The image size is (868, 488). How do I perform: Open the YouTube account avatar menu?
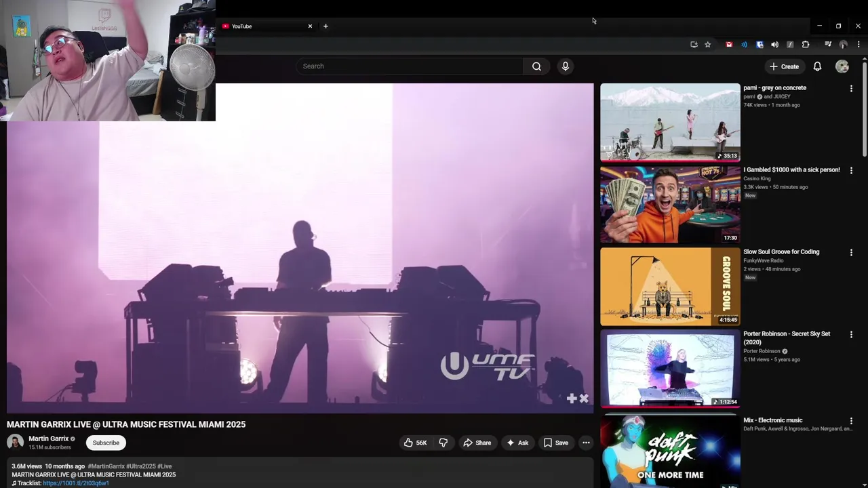[x=842, y=66]
